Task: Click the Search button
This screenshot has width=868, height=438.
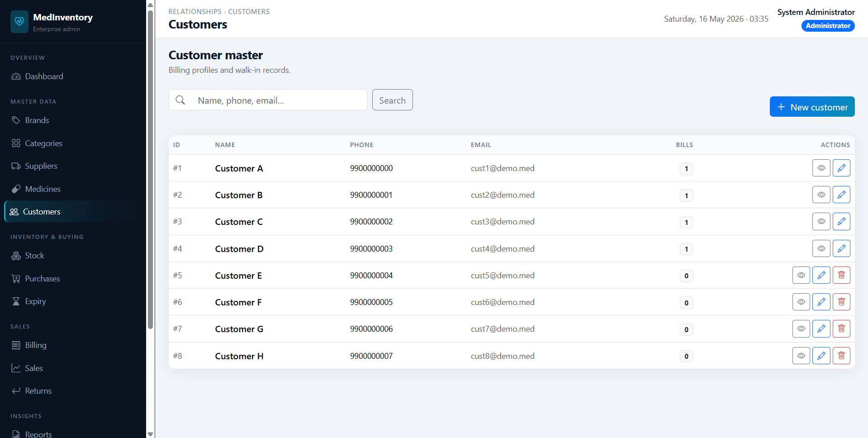Action: pos(392,100)
